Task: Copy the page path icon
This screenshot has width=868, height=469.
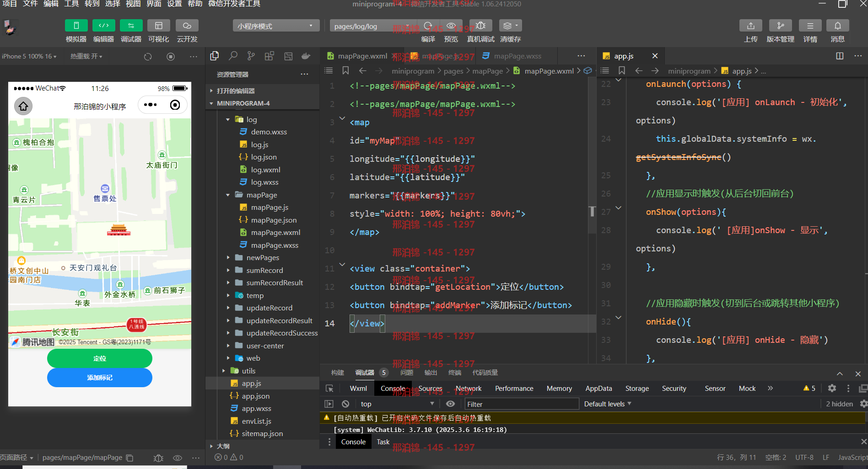Action: coord(129,458)
